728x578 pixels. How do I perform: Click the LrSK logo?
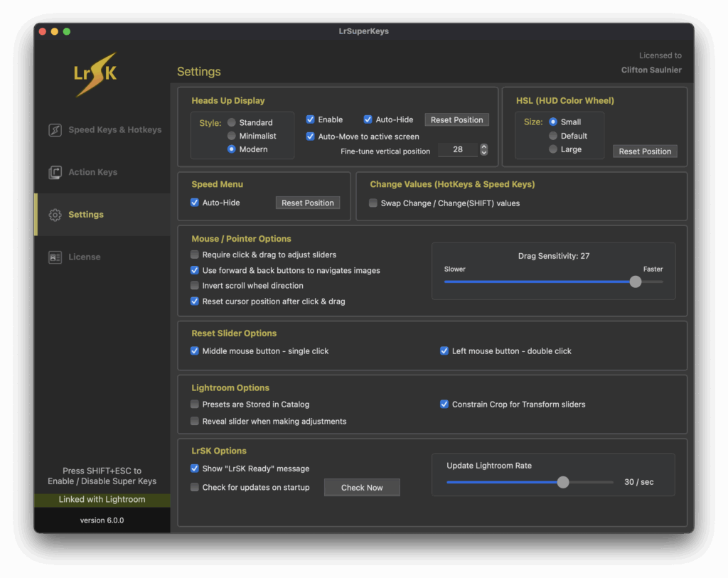tap(96, 75)
